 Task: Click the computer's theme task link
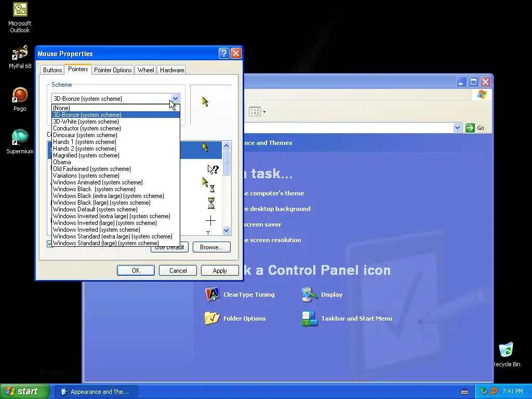(x=274, y=193)
